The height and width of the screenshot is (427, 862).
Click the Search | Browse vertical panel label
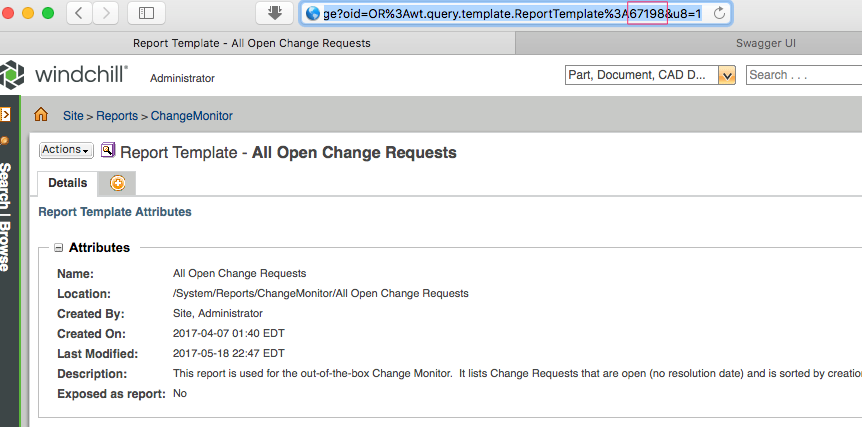tap(4, 217)
